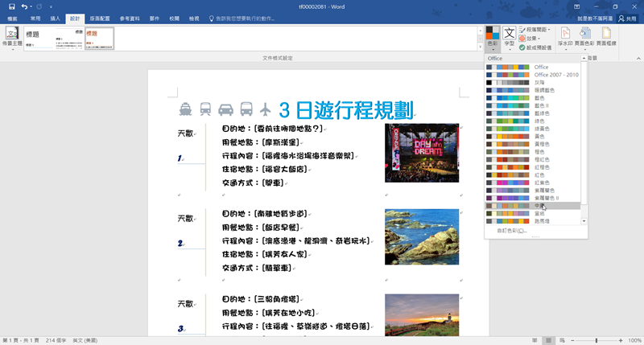Select the 藍綠色 color scheme
644x345 pixels.
click(x=543, y=113)
